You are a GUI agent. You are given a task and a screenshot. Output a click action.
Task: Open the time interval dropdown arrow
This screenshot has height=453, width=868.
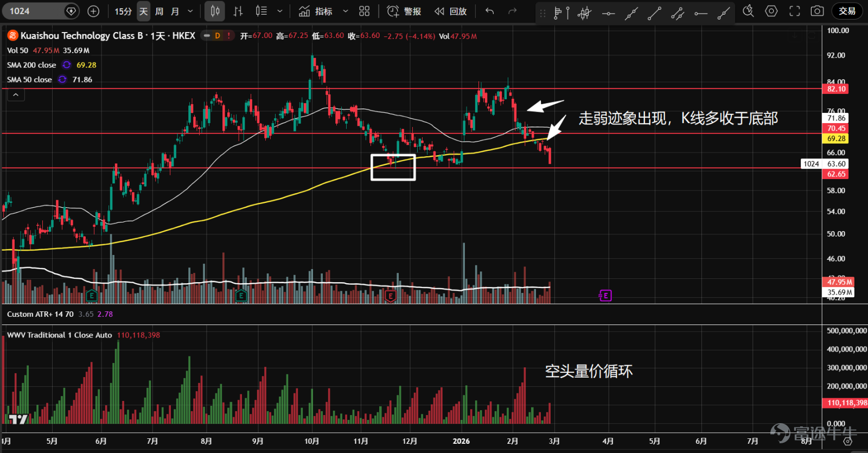click(x=190, y=11)
